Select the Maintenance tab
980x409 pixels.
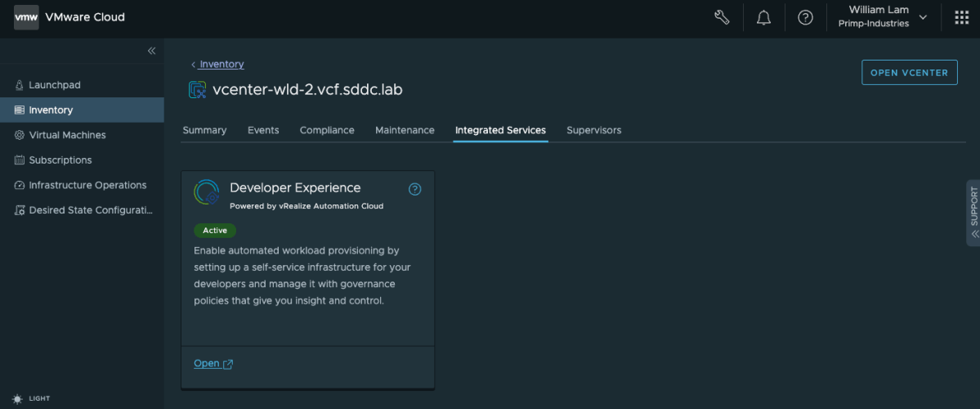click(x=405, y=130)
